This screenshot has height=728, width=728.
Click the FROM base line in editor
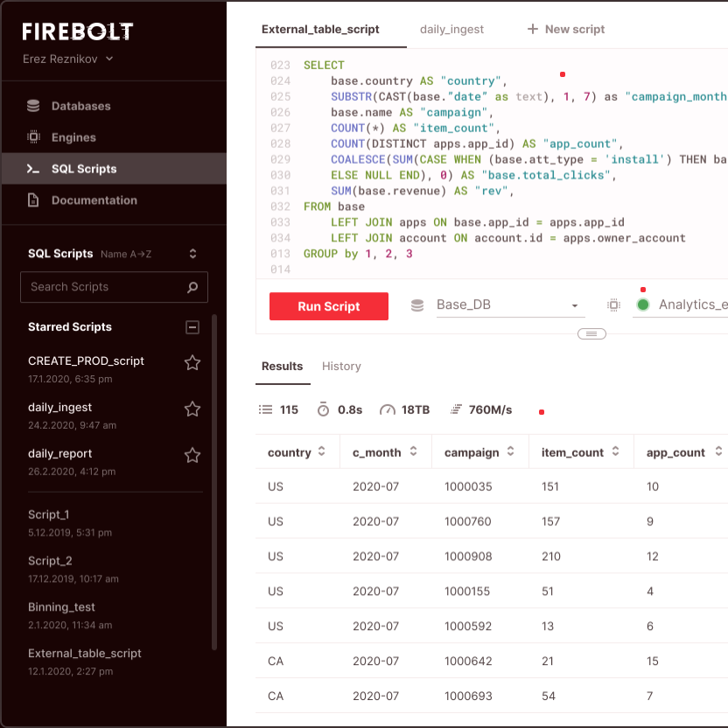pos(334,206)
